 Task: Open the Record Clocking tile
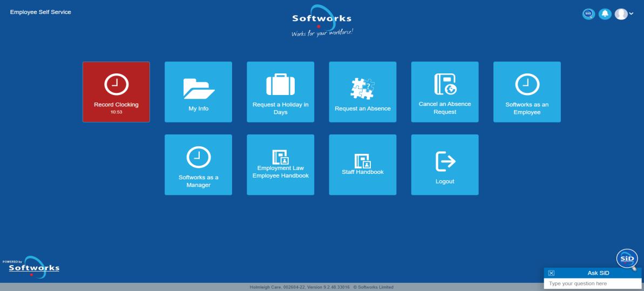(x=116, y=92)
